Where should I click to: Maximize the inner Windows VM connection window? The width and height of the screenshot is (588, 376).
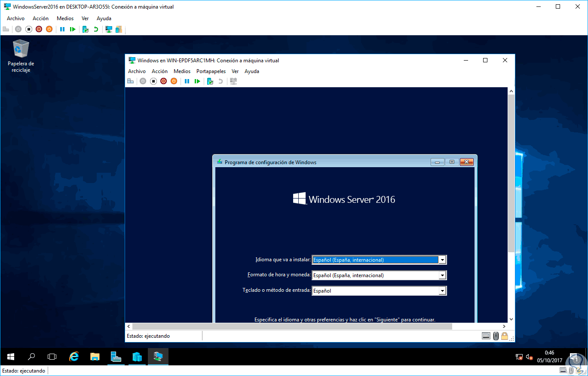pos(485,61)
